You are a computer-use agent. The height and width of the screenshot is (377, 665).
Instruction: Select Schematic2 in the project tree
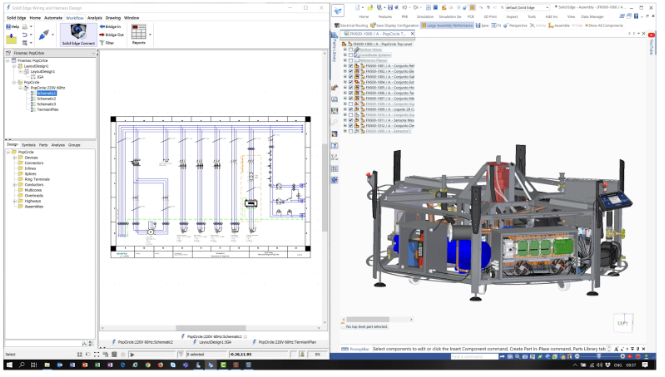[x=46, y=99]
